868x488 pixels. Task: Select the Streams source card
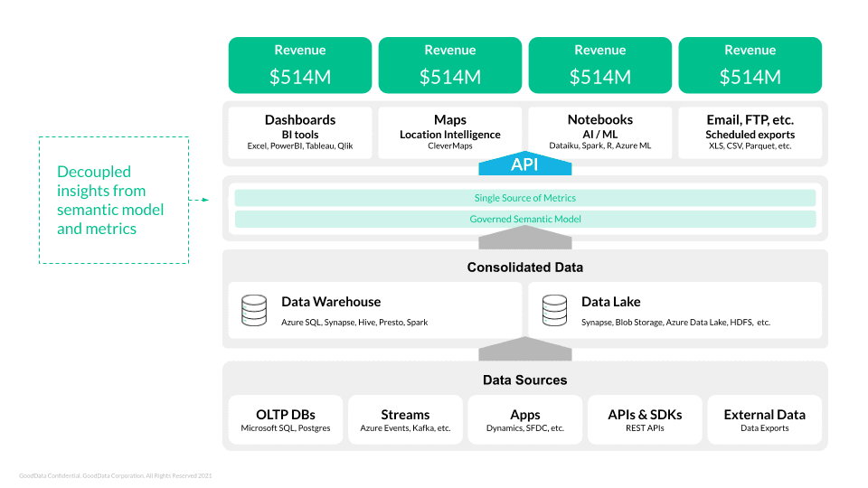coord(405,419)
